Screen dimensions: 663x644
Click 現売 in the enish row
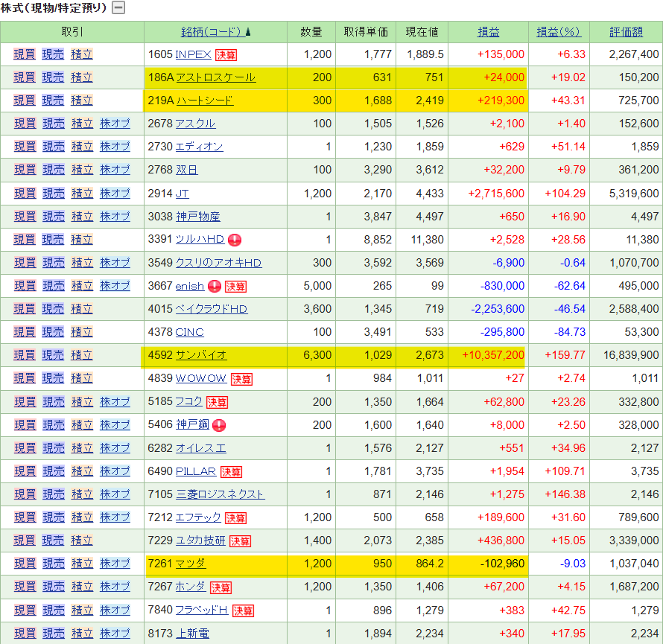click(54, 286)
